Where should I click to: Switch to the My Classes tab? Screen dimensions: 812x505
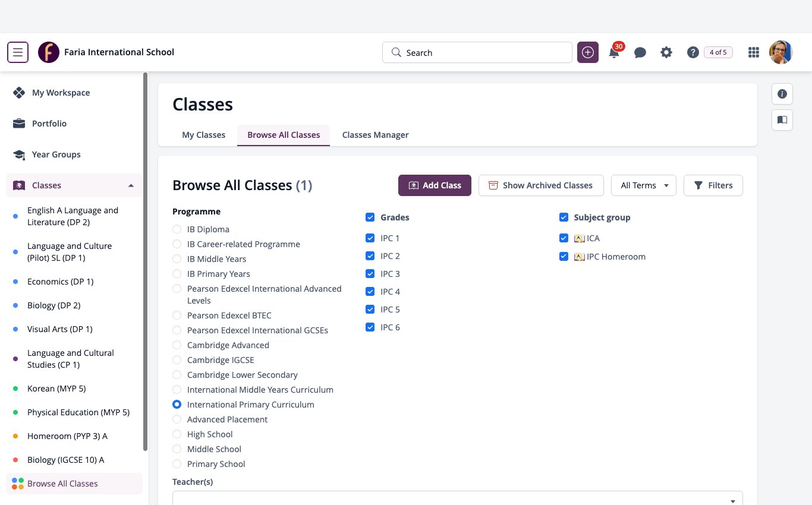[203, 135]
